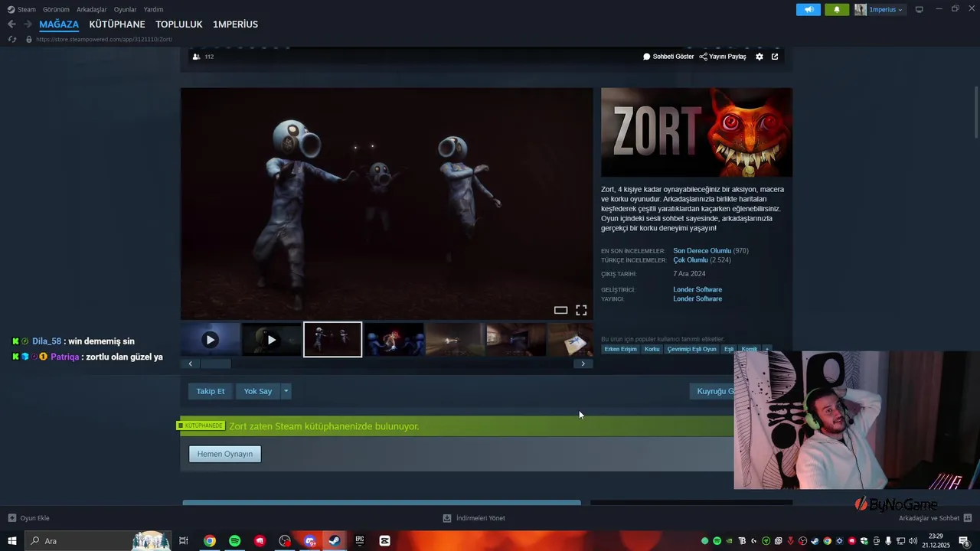Open the Windows Start menu
Image resolution: width=980 pixels, height=551 pixels.
(12, 541)
